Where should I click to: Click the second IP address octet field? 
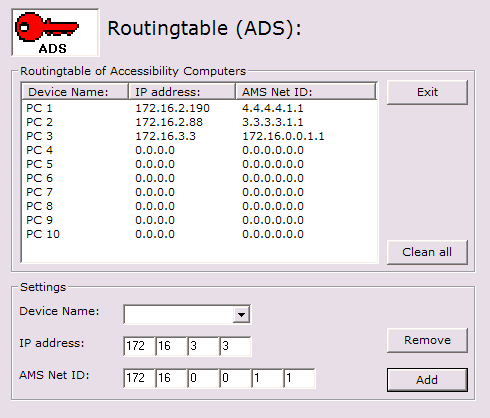point(171,346)
